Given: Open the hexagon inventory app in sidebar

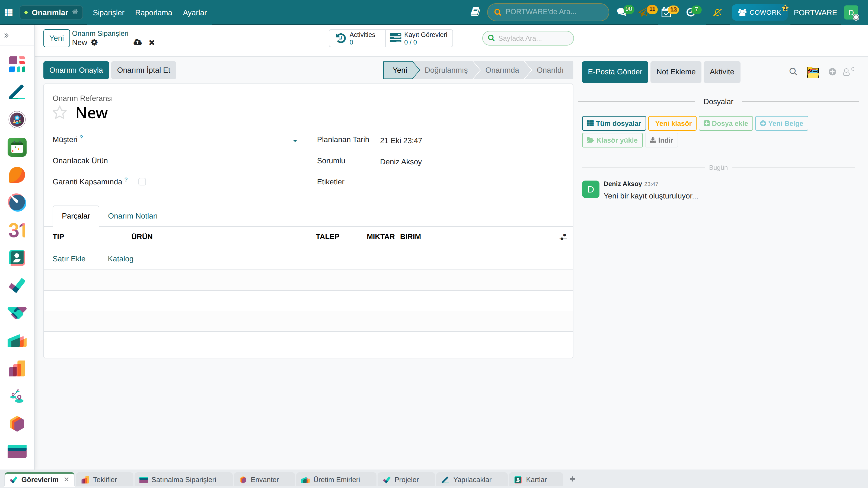Looking at the screenshot, I should point(17,424).
